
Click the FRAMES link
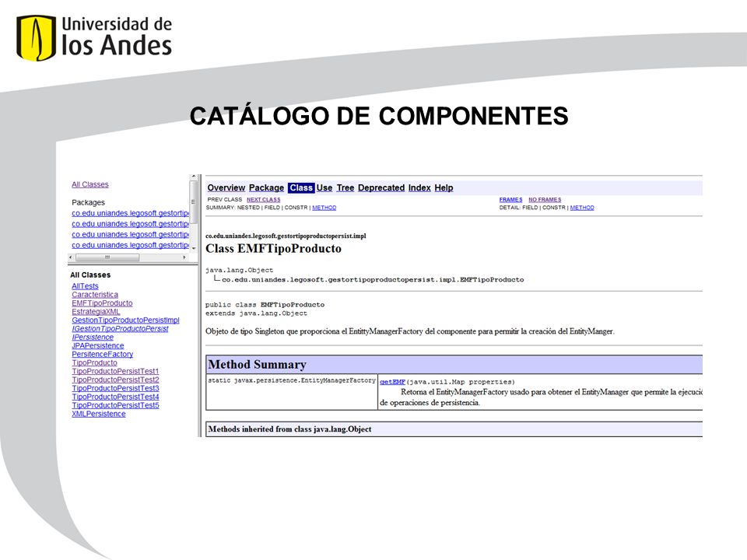tap(510, 200)
